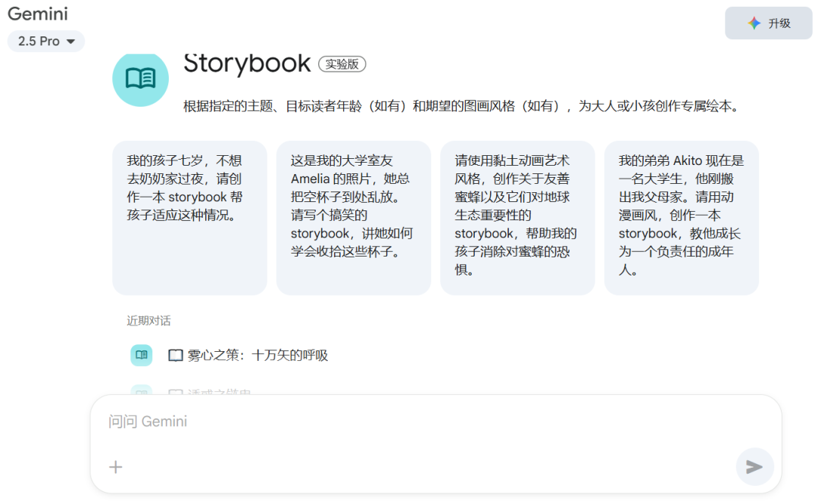Open the partially hidden second recent conversation
The image size is (818, 504).
(220, 391)
